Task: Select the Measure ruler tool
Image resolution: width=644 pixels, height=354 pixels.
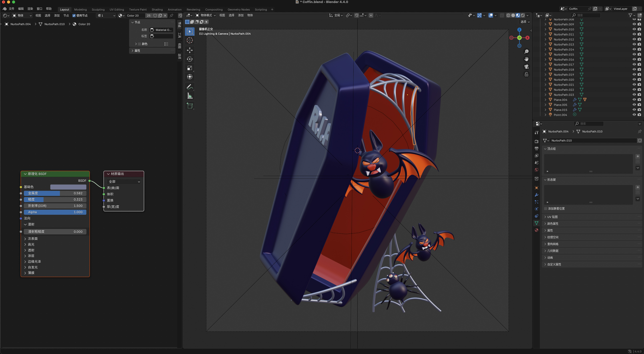Action: [x=190, y=96]
